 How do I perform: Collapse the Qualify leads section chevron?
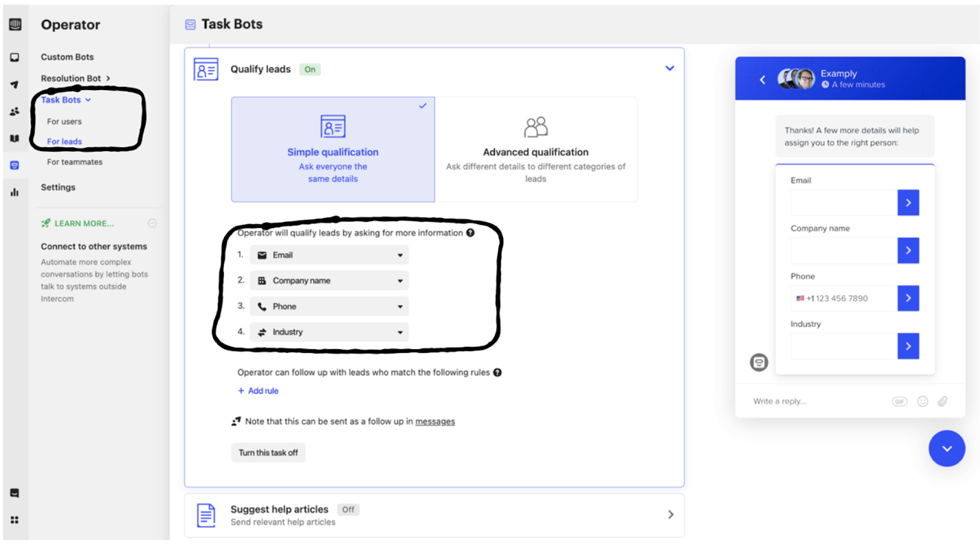pos(669,68)
